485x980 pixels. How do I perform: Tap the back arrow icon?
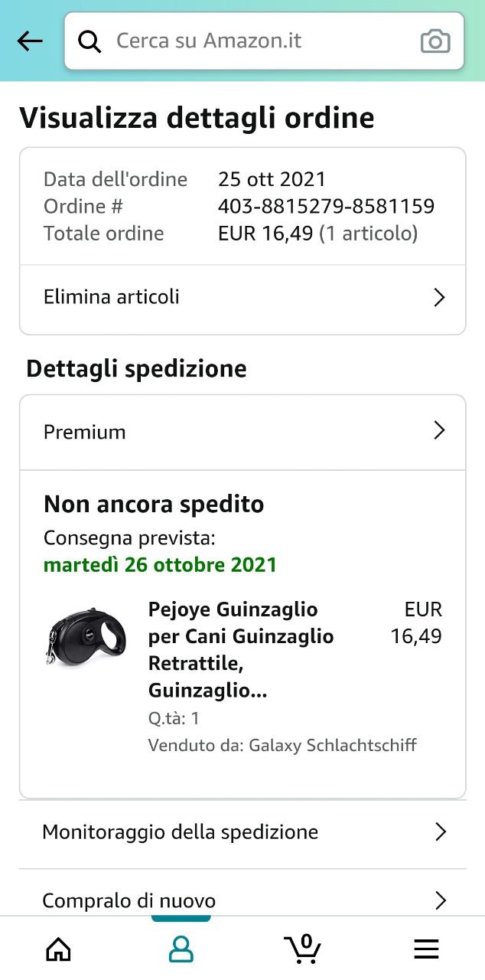click(30, 41)
